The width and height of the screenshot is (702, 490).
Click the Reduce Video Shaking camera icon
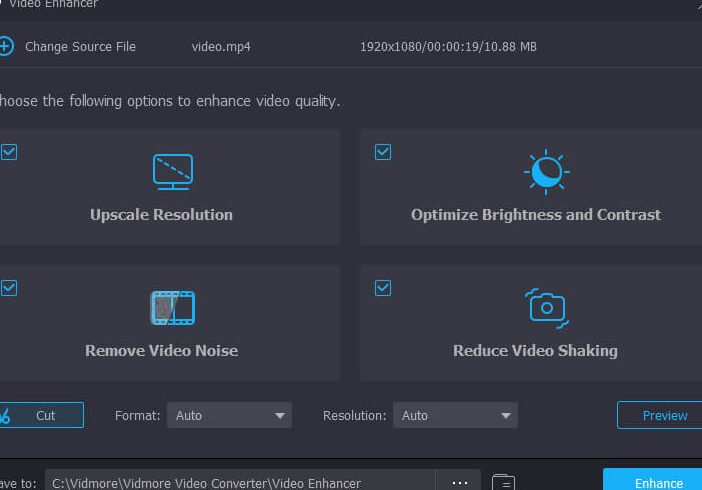tap(547, 308)
